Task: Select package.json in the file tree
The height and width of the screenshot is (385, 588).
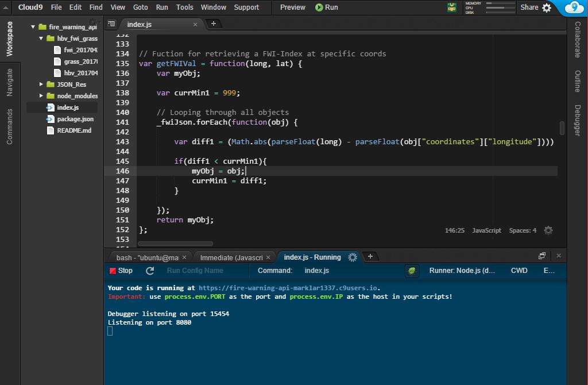Action: tap(69, 119)
